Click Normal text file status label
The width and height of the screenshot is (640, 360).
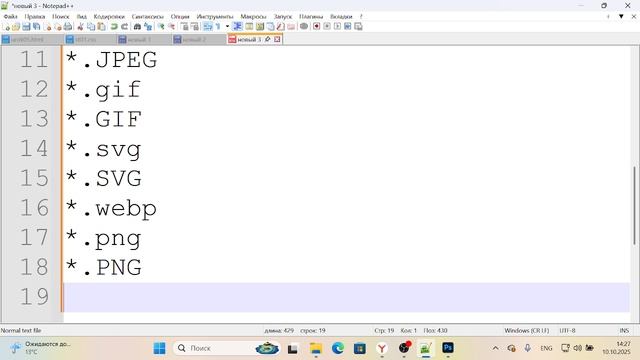coord(21,331)
